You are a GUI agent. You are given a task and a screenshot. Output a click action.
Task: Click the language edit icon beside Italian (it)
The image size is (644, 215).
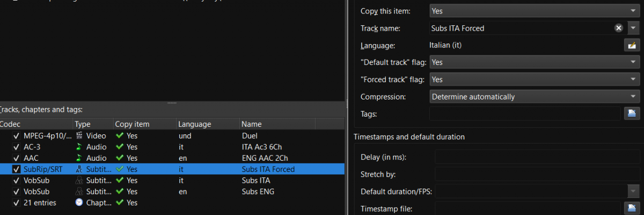[632, 45]
